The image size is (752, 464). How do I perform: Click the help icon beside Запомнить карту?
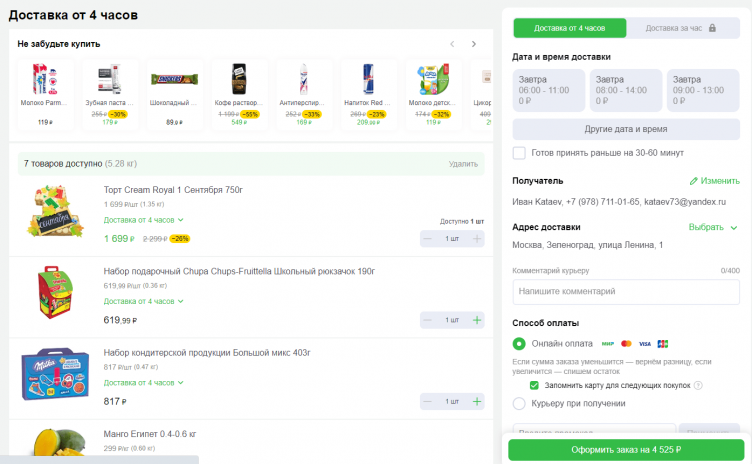pyautogui.click(x=698, y=385)
